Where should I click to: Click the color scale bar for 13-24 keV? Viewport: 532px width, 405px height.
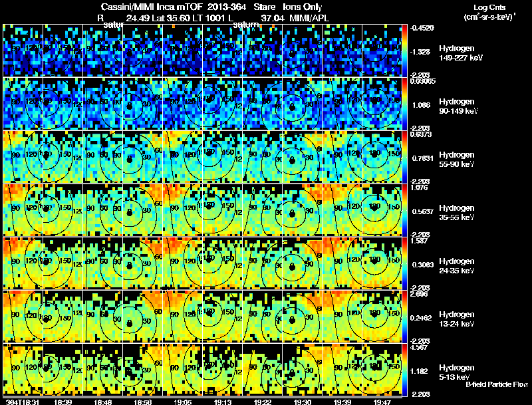pos(404,317)
